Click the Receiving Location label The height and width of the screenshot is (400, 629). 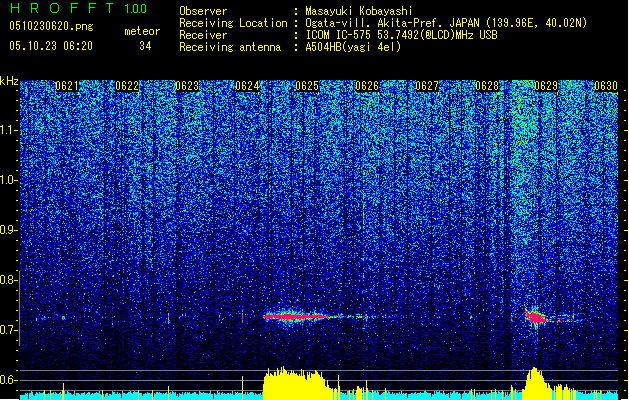(x=233, y=23)
